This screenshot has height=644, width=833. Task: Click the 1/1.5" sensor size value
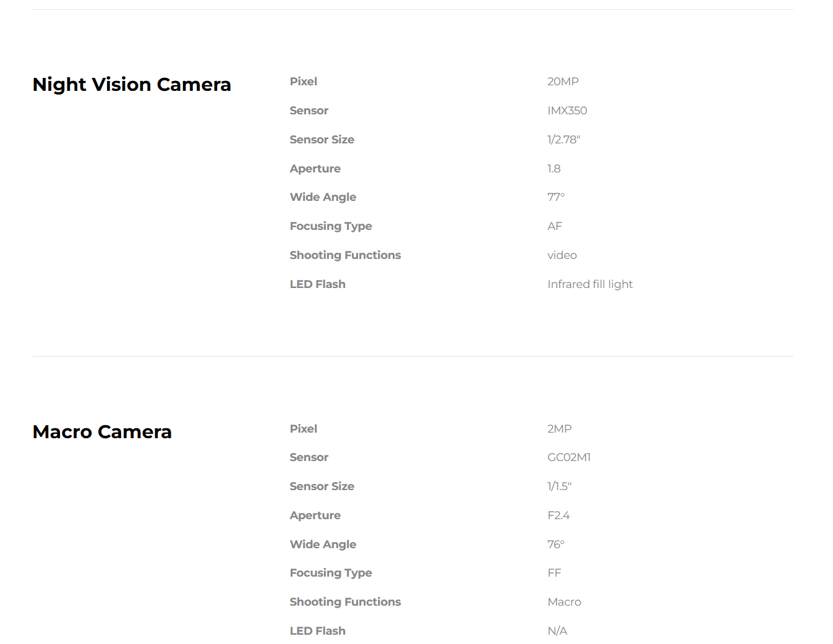[x=559, y=486]
